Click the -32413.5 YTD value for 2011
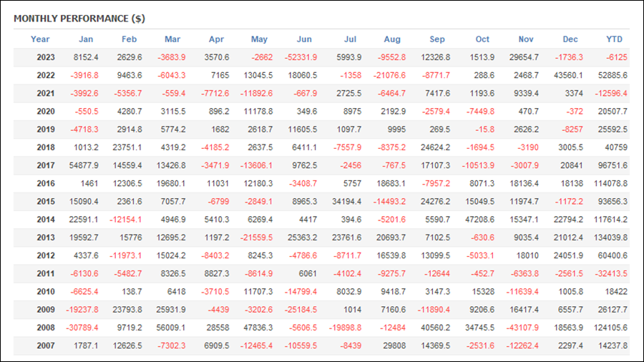 pos(611,274)
